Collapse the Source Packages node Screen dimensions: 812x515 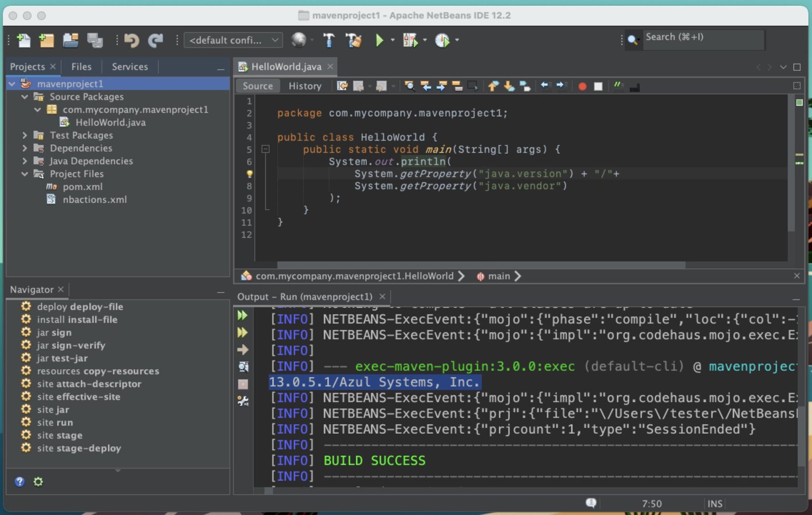pos(24,97)
